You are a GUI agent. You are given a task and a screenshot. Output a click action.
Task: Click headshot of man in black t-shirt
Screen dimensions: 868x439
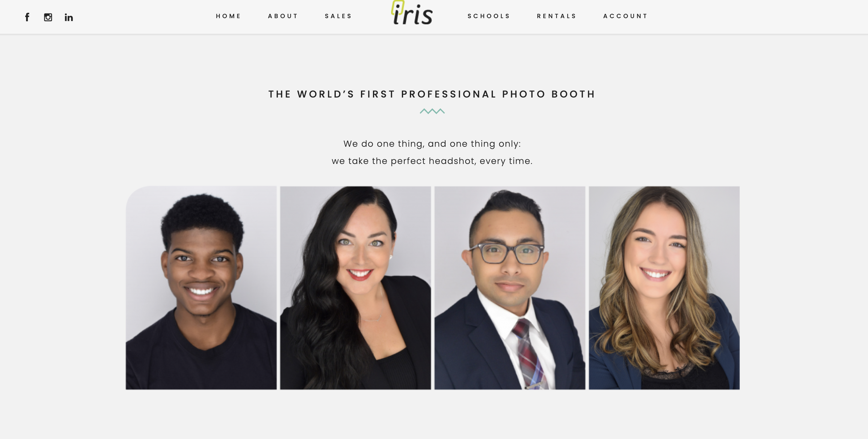click(x=201, y=288)
